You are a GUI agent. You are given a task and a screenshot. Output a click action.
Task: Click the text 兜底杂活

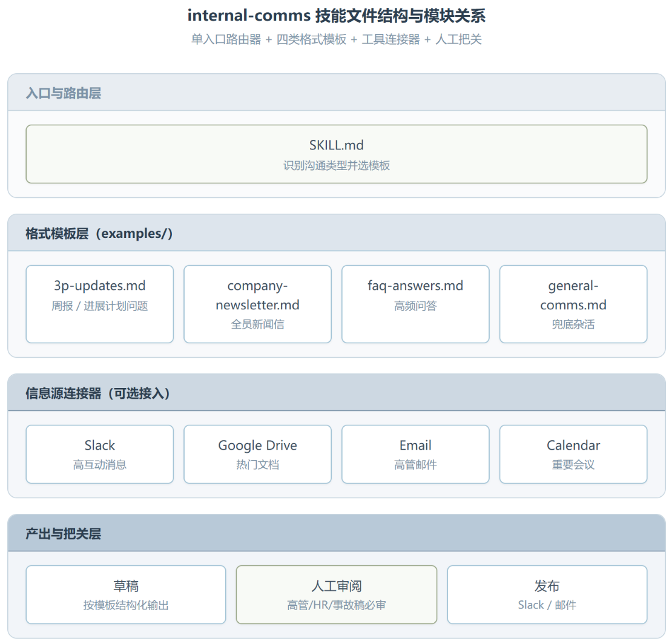(573, 324)
